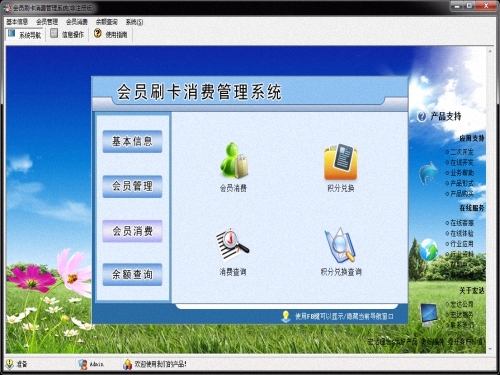Click the 产品支持 heading text

tap(446, 116)
